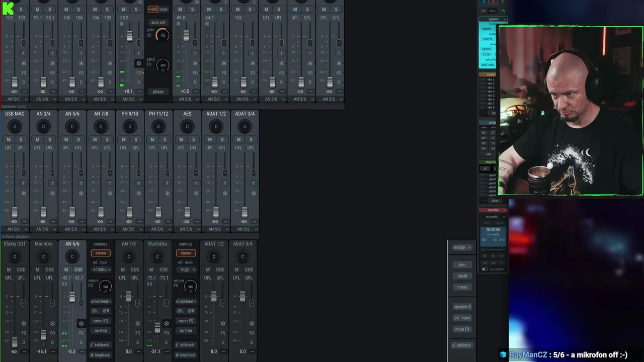
Task: Open crossfeed dropdown in AN 5/6 settings
Action: (101, 302)
